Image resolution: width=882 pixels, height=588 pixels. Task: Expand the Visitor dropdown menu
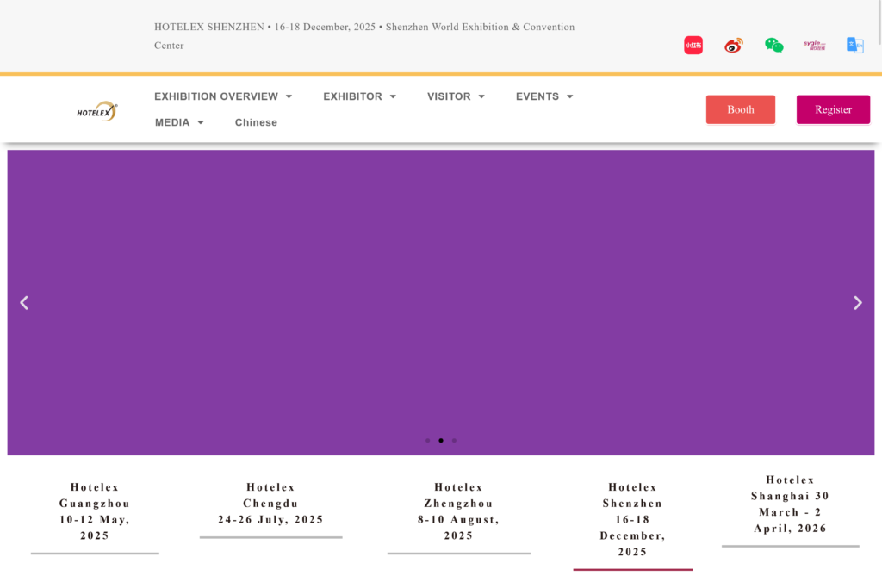click(x=456, y=96)
